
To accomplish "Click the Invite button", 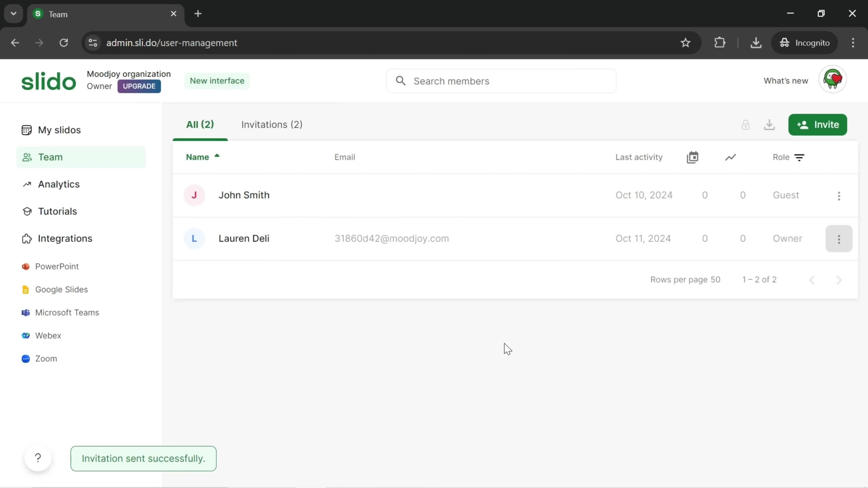I will pos(817,124).
